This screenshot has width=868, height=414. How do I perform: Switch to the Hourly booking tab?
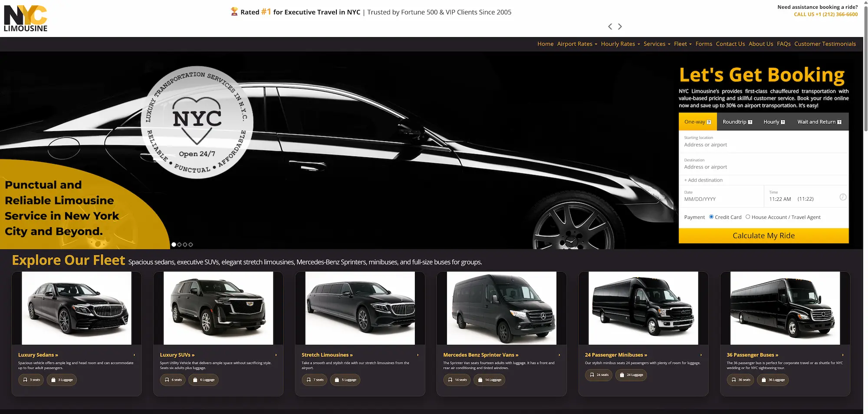[773, 122]
